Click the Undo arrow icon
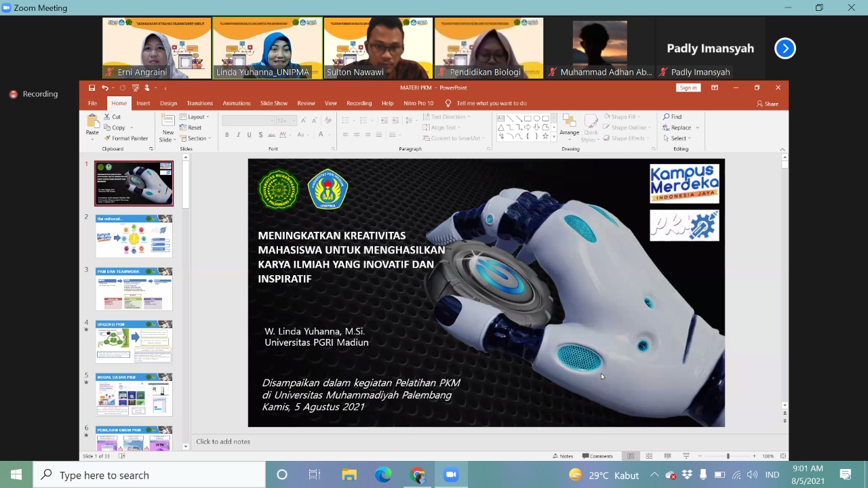The image size is (868, 488). click(x=105, y=87)
